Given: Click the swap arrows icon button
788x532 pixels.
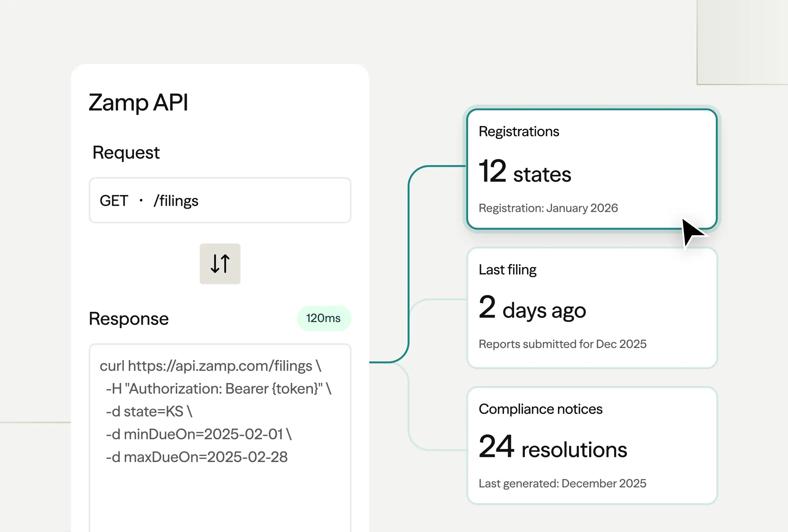Looking at the screenshot, I should click(220, 263).
